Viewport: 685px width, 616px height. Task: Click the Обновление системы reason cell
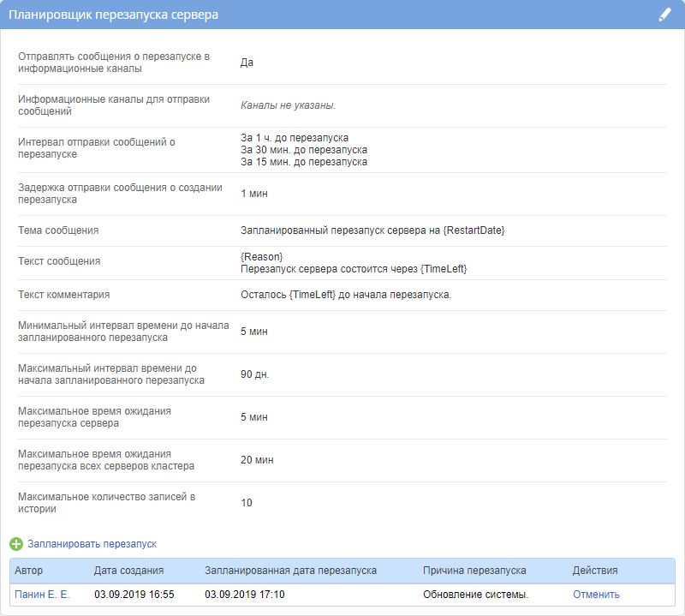(x=475, y=595)
